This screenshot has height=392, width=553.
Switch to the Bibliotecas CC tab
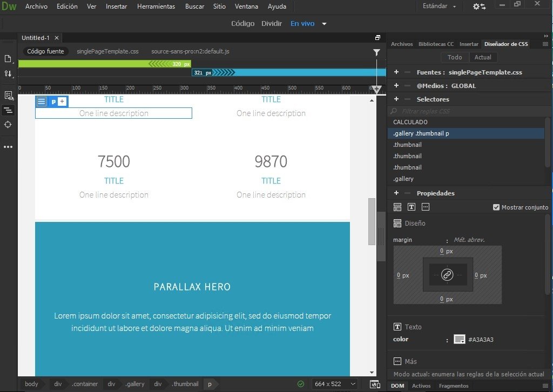pyautogui.click(x=436, y=44)
